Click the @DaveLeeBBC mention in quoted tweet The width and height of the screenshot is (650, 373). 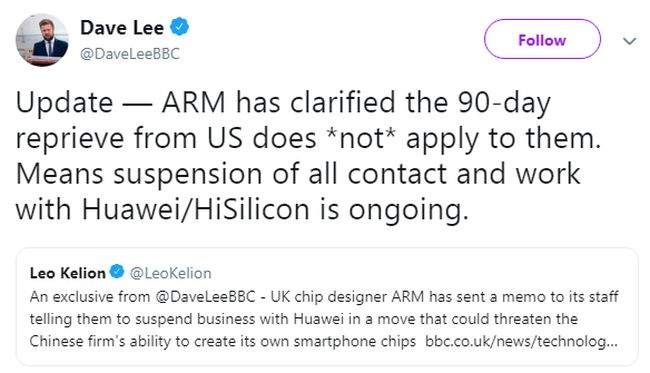tap(206, 297)
